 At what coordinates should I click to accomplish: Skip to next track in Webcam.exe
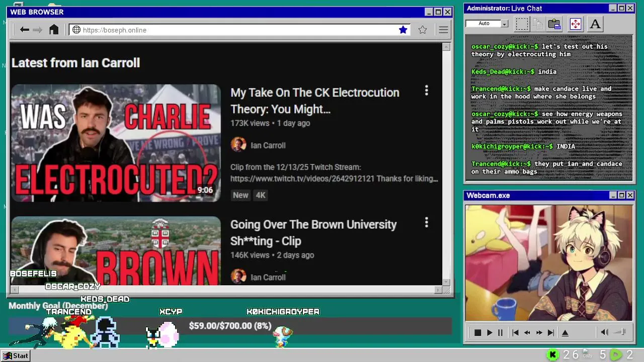[551, 333]
